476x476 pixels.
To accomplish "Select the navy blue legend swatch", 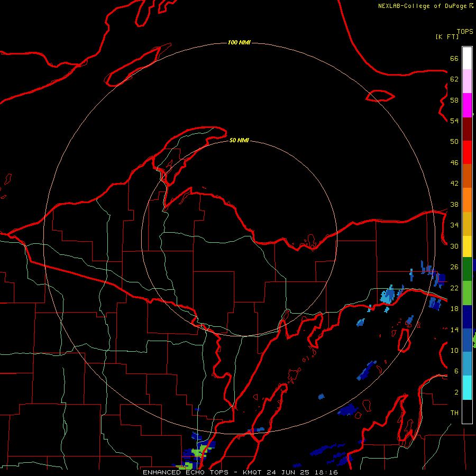I will pos(467,317).
